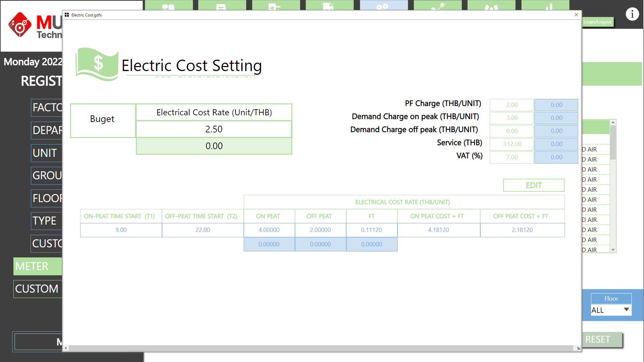This screenshot has height=362, width=644.
Task: Click horizontal scrollbar left arrow in dialog
Action: click(66, 348)
